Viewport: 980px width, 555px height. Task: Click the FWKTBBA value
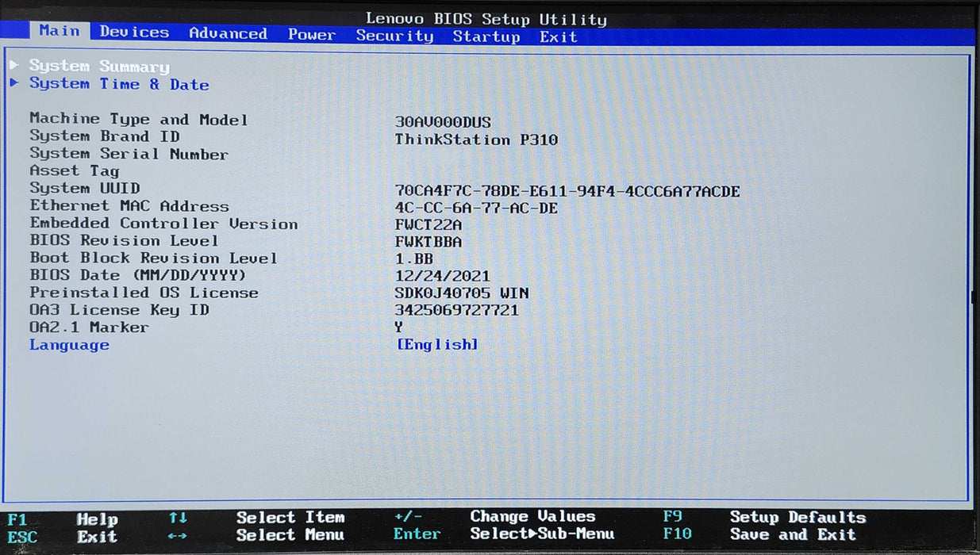[x=429, y=242]
